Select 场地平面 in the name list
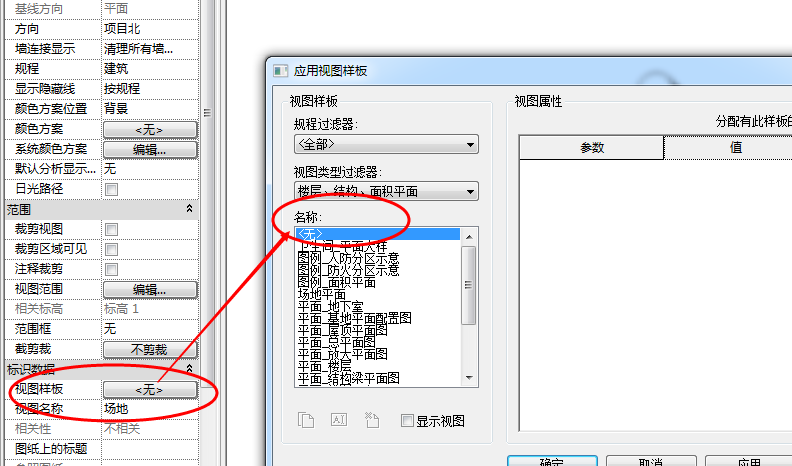The height and width of the screenshot is (466, 792). point(322,294)
